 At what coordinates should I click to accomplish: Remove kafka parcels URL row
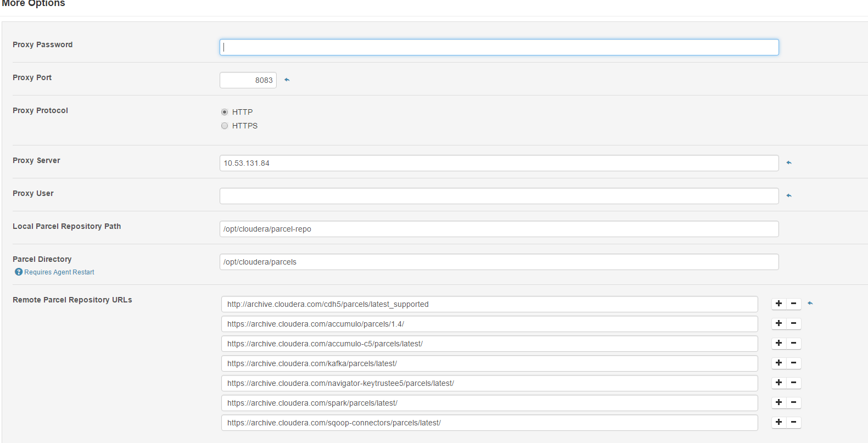click(794, 363)
